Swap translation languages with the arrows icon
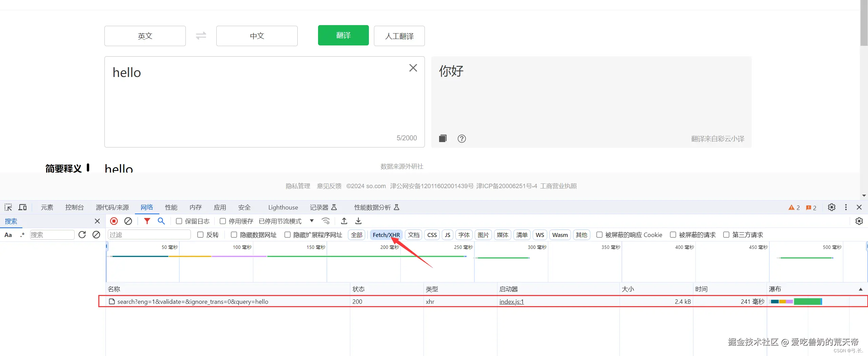Viewport: 868px width, 356px height. point(201,36)
